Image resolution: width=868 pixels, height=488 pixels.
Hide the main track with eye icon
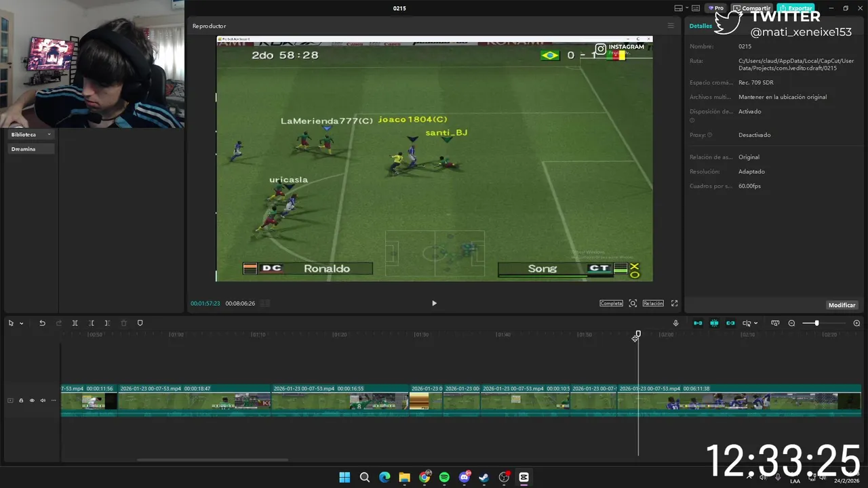32,401
